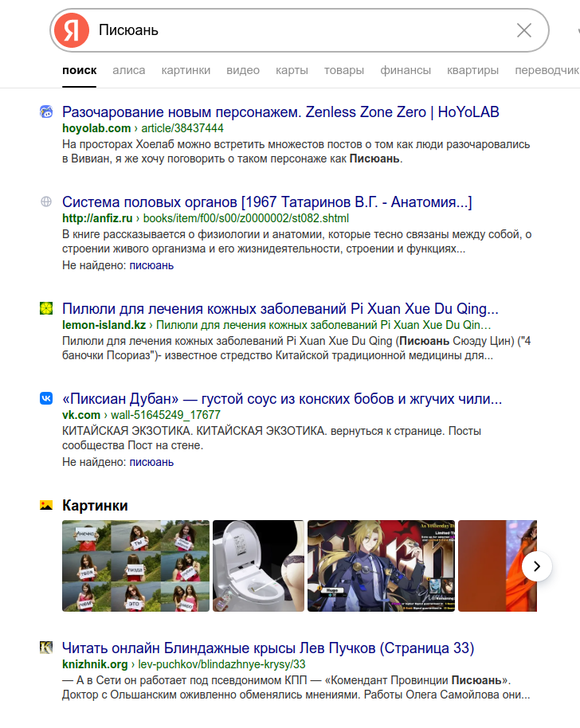Open the anime character image thumbnail
Screen dimensions: 580x728
point(381,566)
